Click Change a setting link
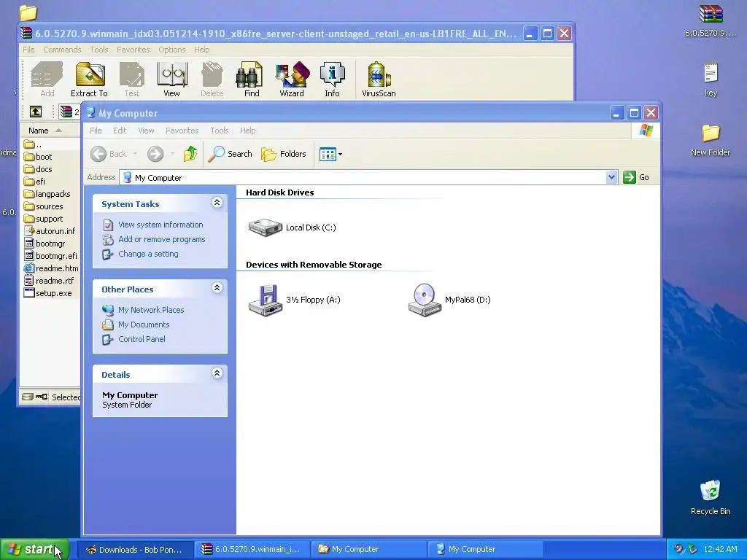This screenshot has height=560, width=747. (x=148, y=254)
